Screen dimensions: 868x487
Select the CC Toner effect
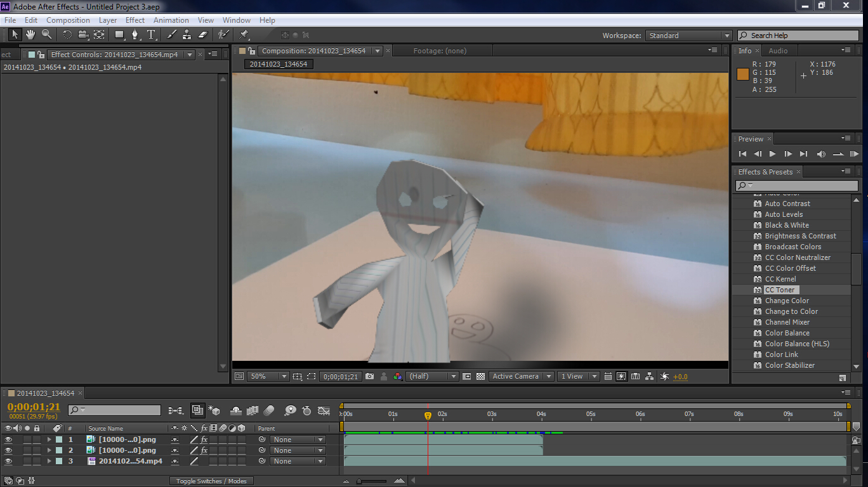779,290
